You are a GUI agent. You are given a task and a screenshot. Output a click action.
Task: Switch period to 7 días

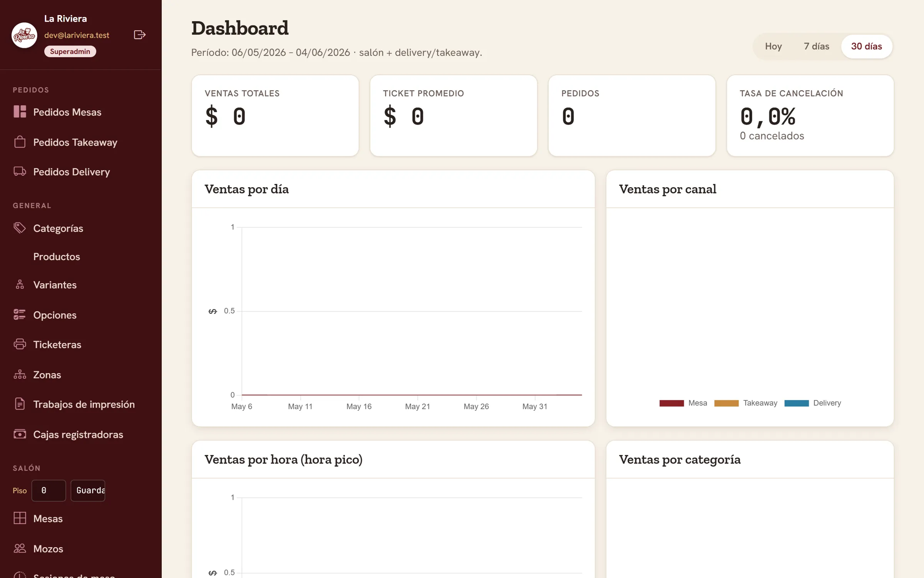pos(816,46)
